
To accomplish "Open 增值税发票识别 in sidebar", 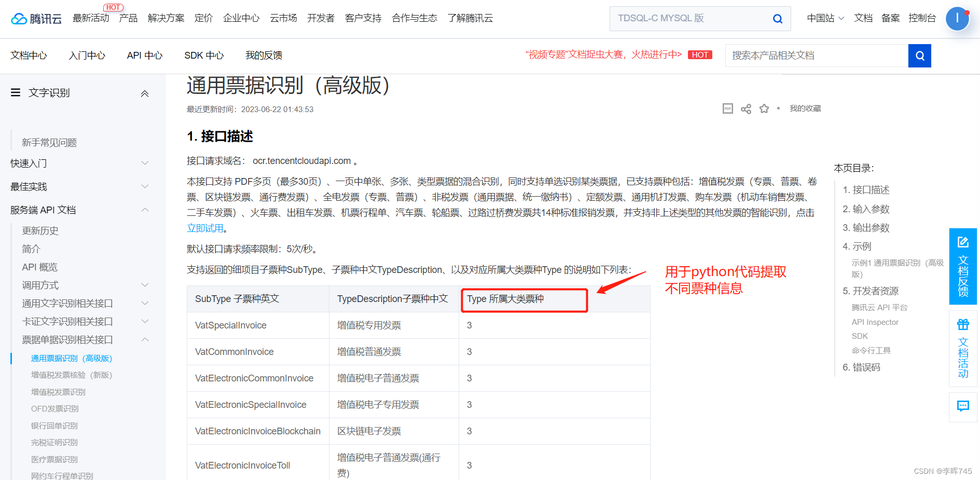I will pos(58,392).
